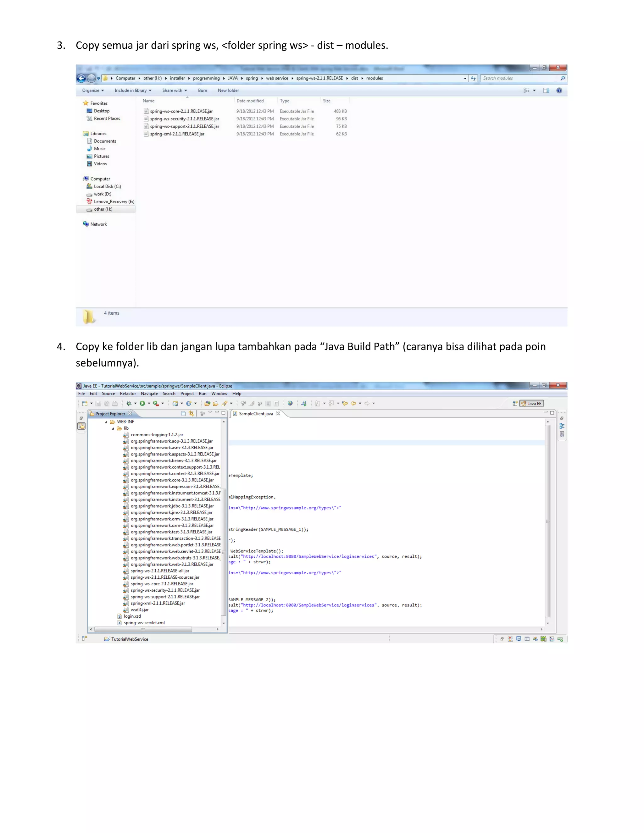Viewport: 644px width, 833px height.
Task: Click the Save icon in Eclipse toolbar
Action: tap(98, 404)
